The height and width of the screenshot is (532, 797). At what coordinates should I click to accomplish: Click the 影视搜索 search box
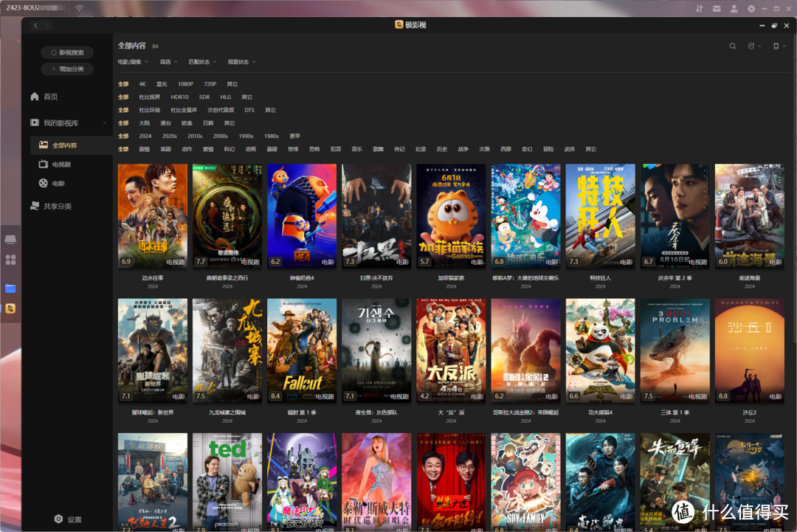67,52
